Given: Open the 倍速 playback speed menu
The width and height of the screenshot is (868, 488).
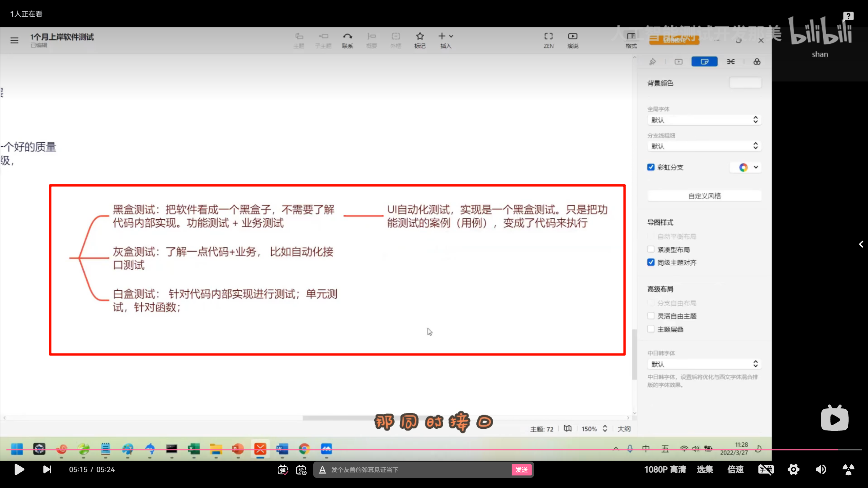Looking at the screenshot, I should pos(735,469).
